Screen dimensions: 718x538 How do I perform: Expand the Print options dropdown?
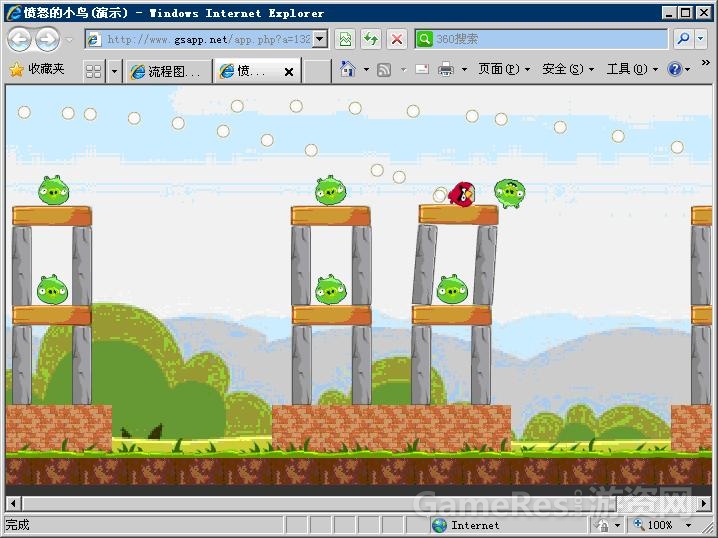(464, 70)
